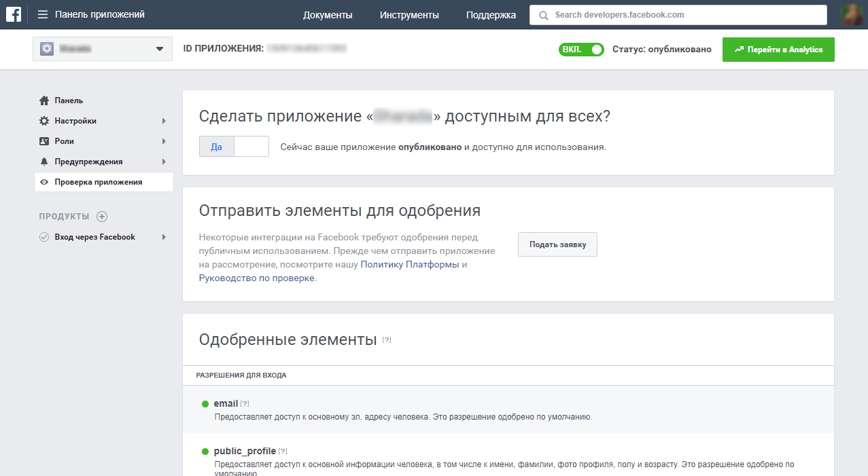
Task: Toggle the ВКЛ. app status switch
Action: (x=581, y=50)
